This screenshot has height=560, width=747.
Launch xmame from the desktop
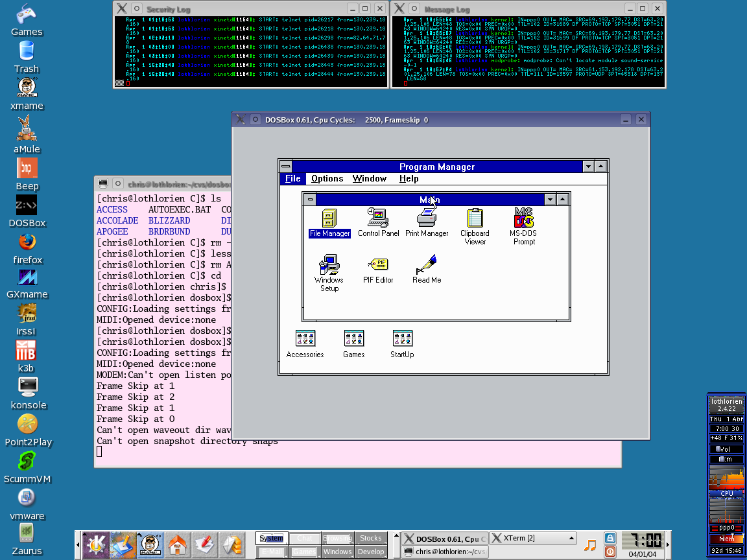27,94
